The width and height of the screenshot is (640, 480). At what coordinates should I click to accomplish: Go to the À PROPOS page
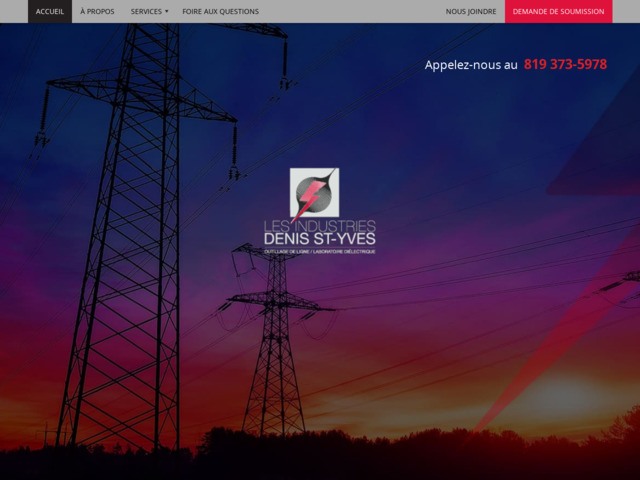coord(97,12)
